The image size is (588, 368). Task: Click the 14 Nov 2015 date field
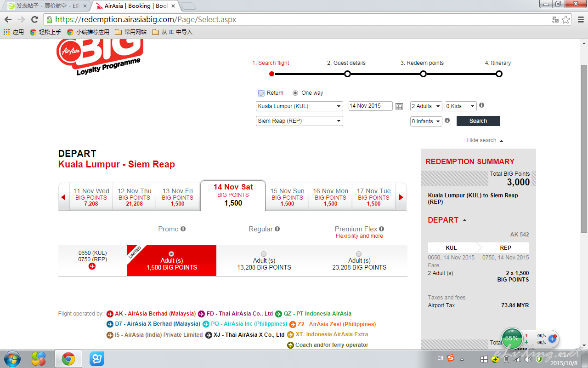[371, 106]
